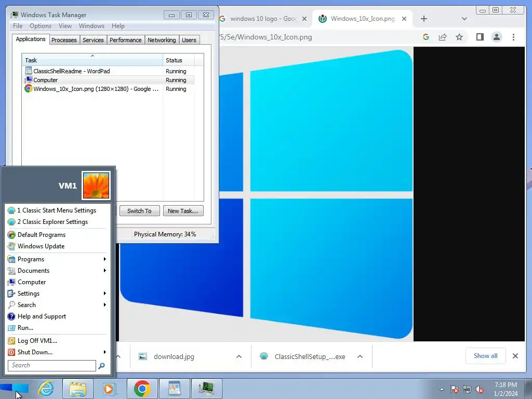The width and height of the screenshot is (532, 399).
Task: Click the Google search icon in address bar
Action: (x=426, y=37)
